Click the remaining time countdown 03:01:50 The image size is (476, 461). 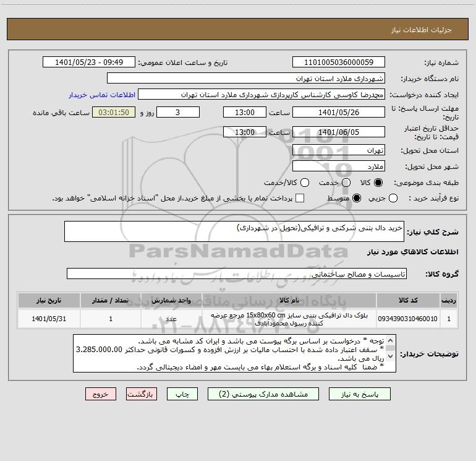coord(114,112)
